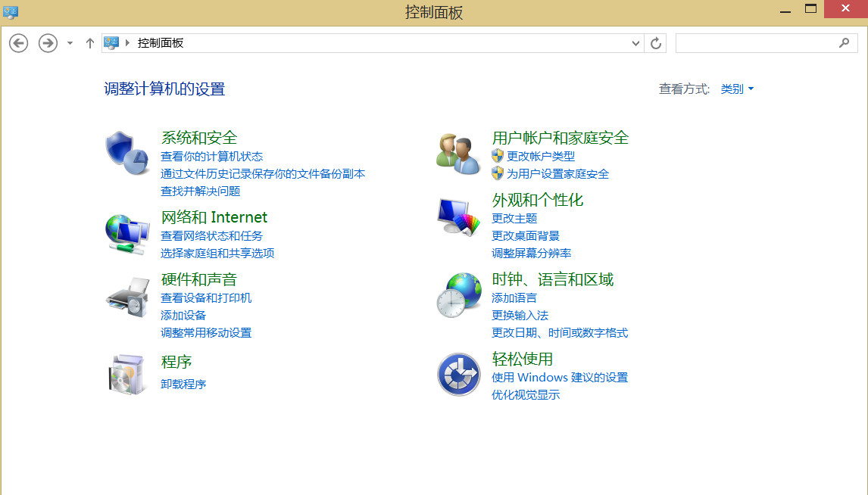
Task: Expand the back-navigation recent pages chevron
Action: [69, 43]
